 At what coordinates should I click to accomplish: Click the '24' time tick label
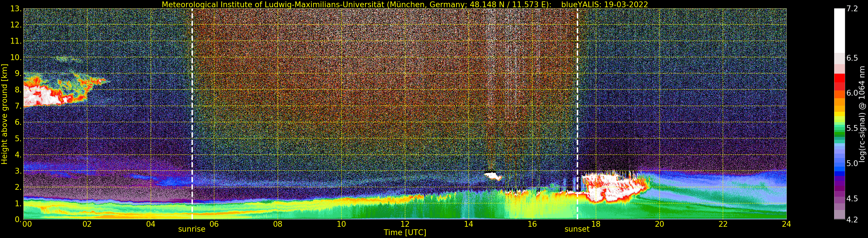pyautogui.click(x=786, y=224)
